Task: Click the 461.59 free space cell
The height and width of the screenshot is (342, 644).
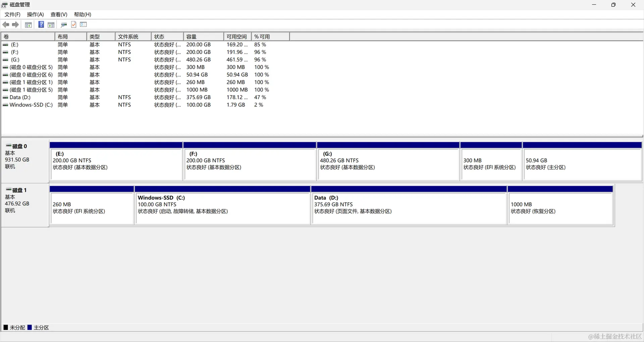Action: click(x=237, y=60)
